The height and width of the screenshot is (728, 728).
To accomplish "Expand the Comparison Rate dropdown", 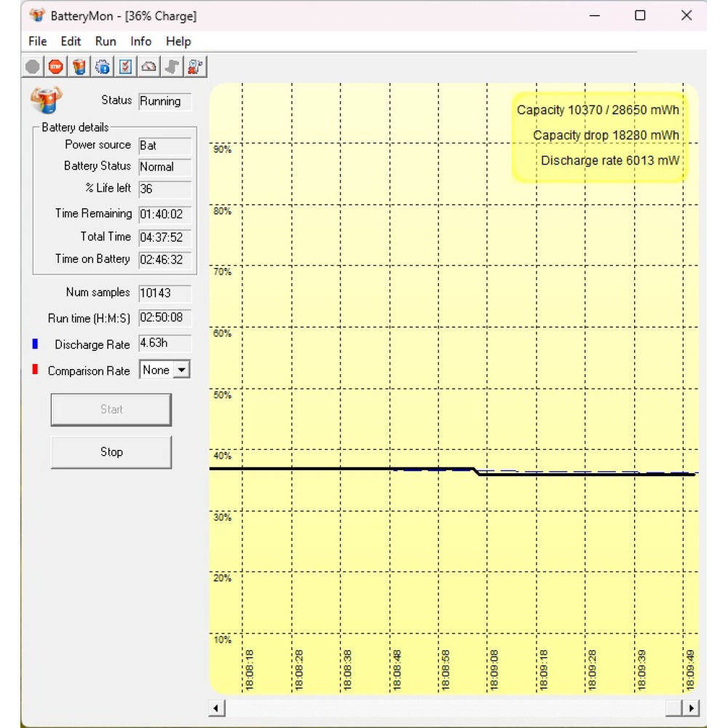I will (x=181, y=370).
